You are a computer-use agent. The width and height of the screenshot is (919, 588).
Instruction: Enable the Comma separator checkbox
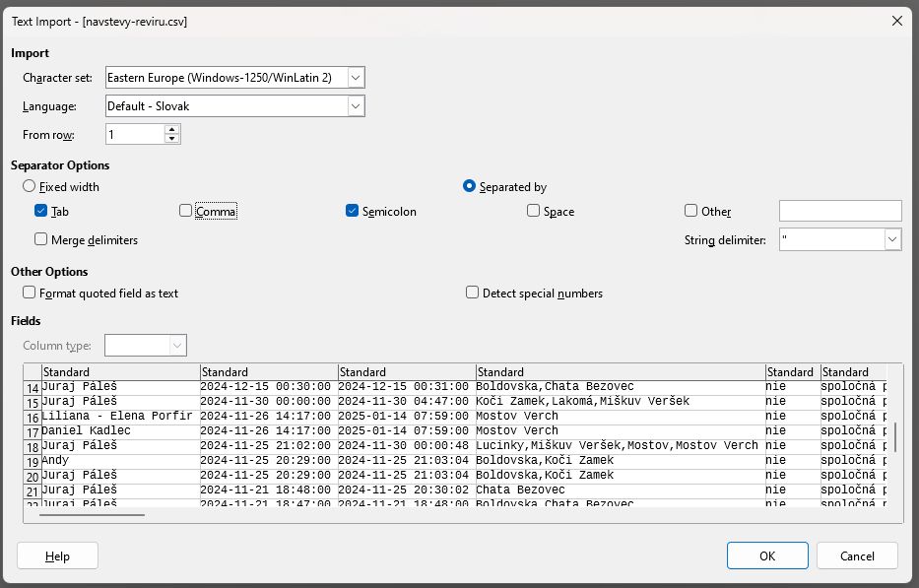pyautogui.click(x=186, y=211)
